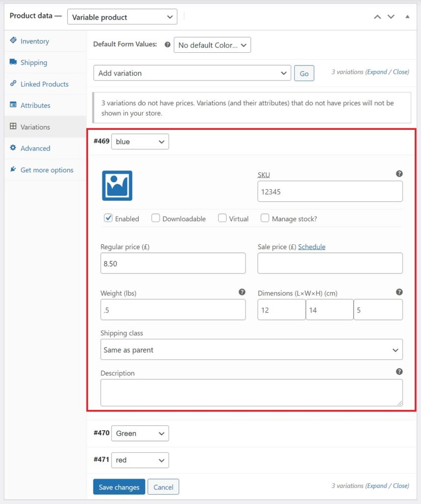Open the Inventory tab
The image size is (421, 504).
(45, 41)
